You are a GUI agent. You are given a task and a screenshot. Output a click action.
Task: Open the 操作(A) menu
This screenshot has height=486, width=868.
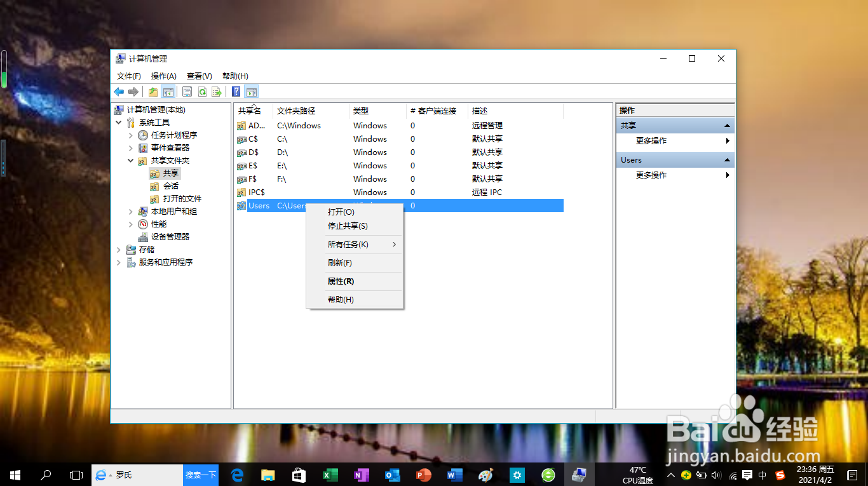coord(164,76)
